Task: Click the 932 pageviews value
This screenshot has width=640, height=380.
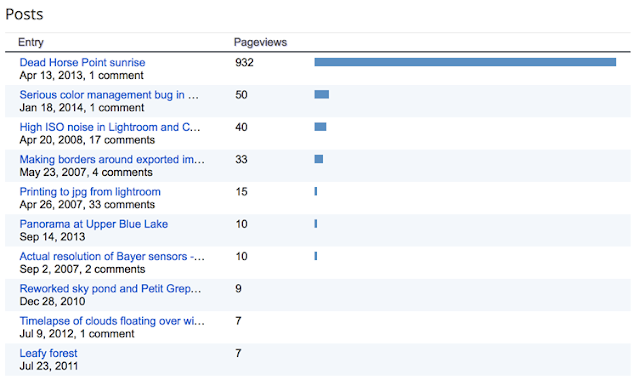Action: pos(244,62)
